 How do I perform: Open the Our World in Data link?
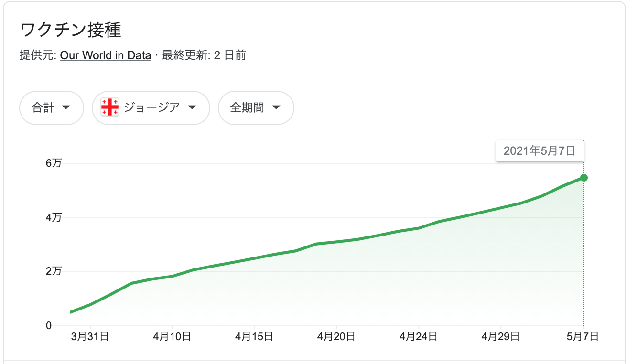coord(106,55)
